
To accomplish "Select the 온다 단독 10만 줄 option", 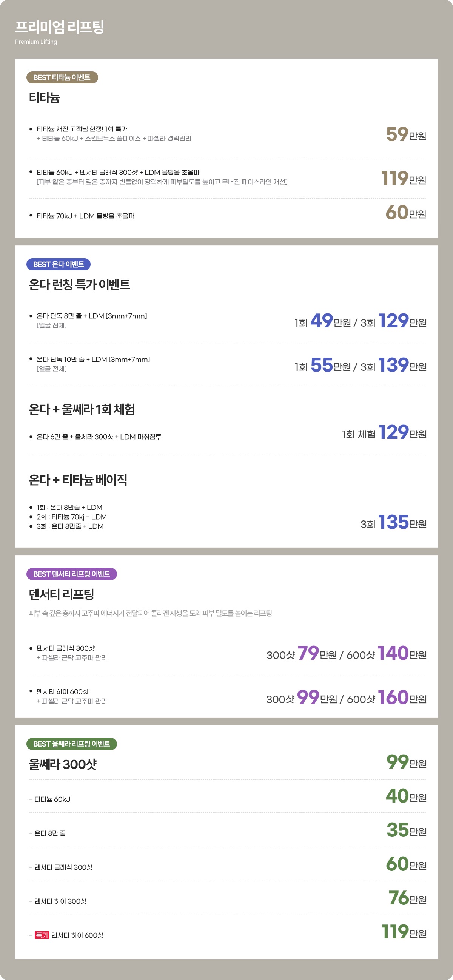I will point(93,359).
